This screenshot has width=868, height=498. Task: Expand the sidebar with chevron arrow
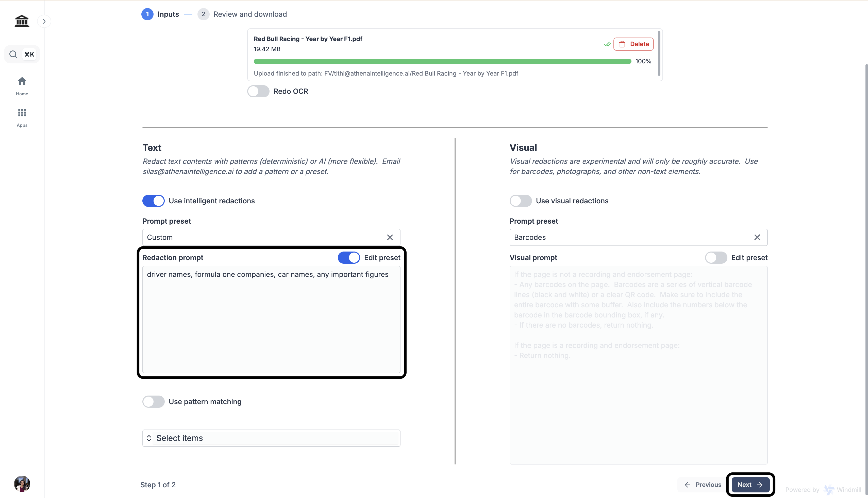click(44, 21)
